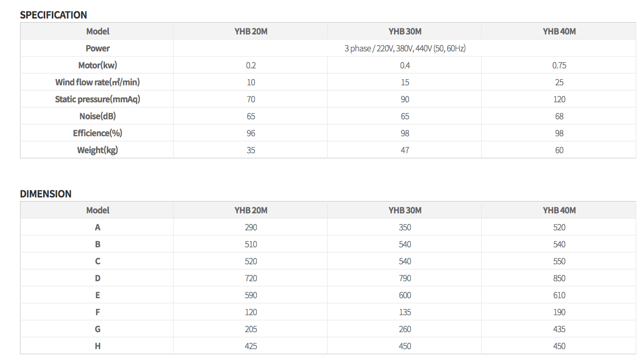This screenshot has width=644, height=363.
Task: Select the Motor(kw) row label
Action: tap(98, 65)
